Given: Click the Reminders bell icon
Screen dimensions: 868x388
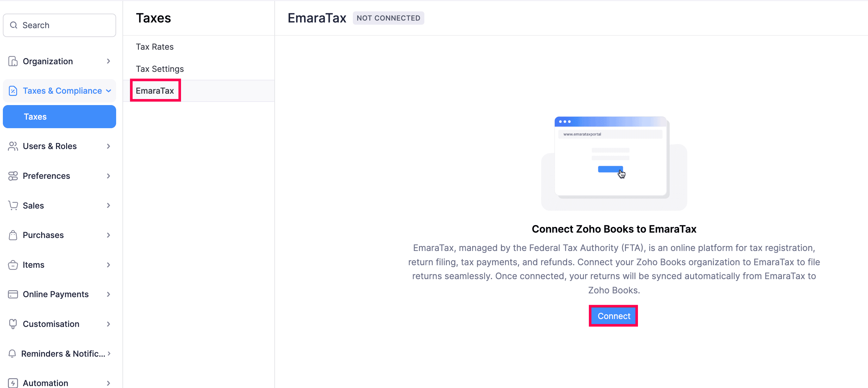Looking at the screenshot, I should (x=12, y=354).
